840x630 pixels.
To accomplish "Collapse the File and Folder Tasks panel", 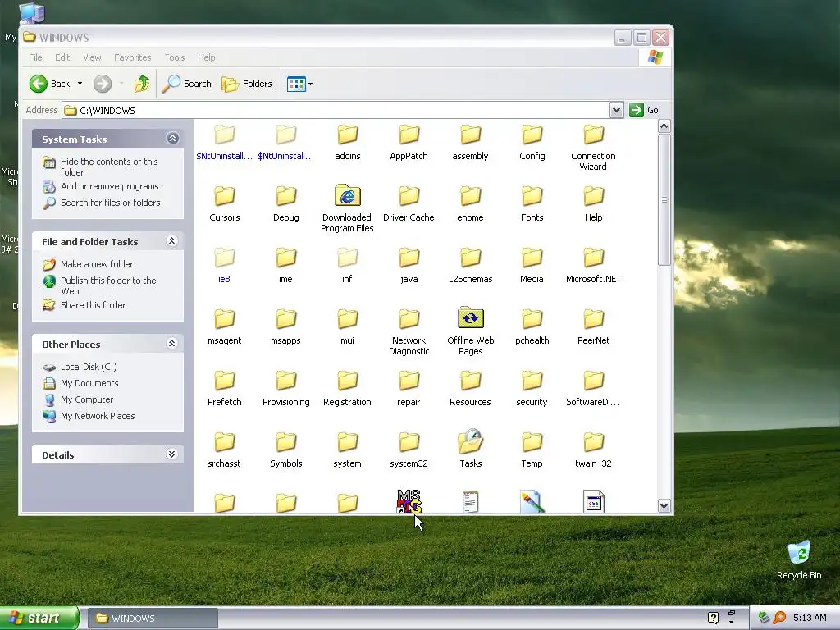I will [172, 241].
